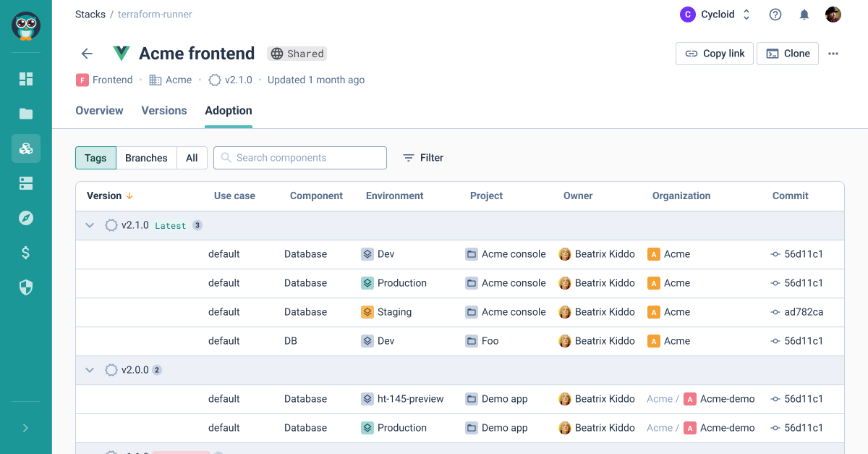Click the help question mark icon

coord(775,14)
